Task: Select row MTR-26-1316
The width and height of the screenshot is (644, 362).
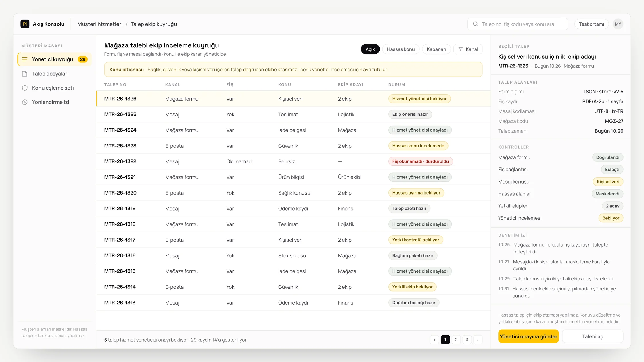Action: (293, 256)
